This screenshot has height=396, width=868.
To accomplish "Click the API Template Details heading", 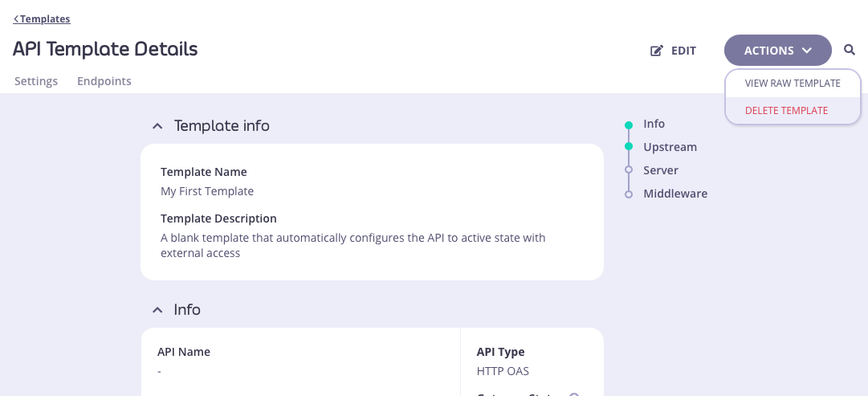I will tap(105, 49).
